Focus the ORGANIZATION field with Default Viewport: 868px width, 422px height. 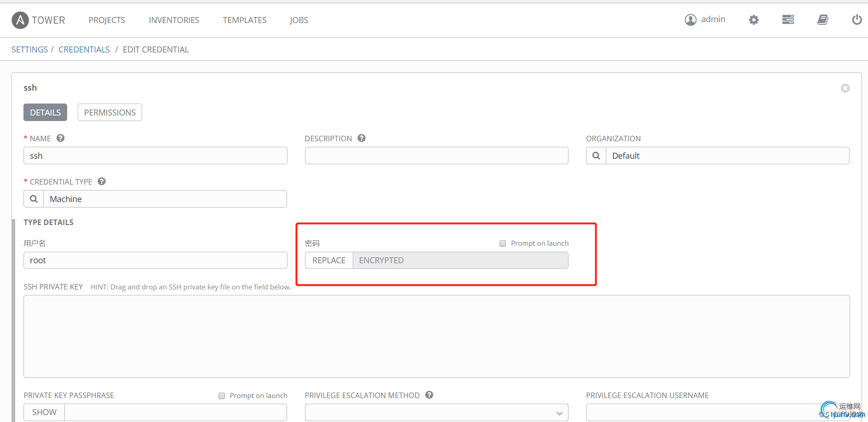[727, 156]
